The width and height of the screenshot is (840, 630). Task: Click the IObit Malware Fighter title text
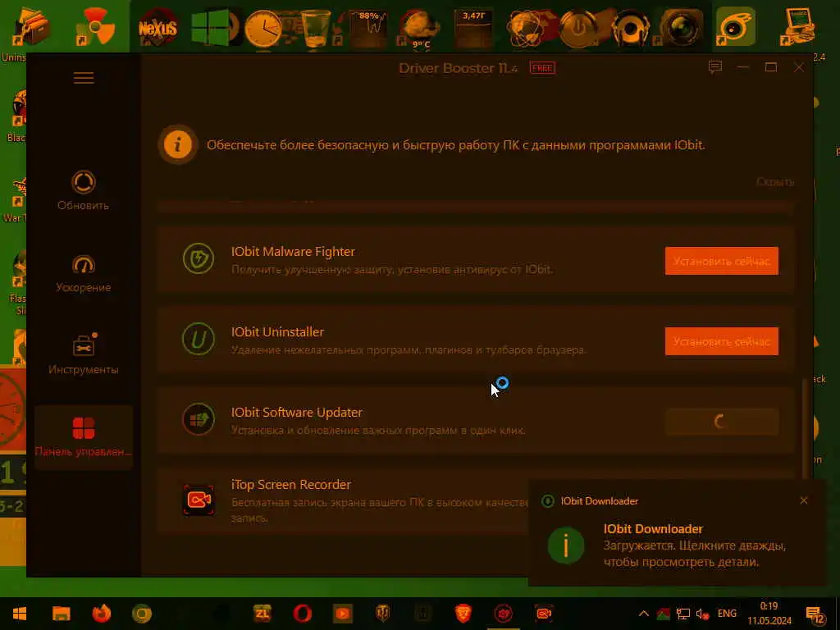point(293,252)
